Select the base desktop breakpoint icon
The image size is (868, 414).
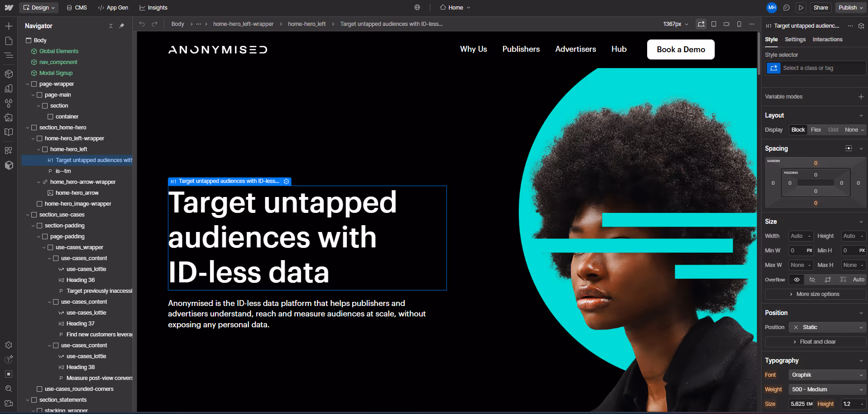tap(701, 24)
